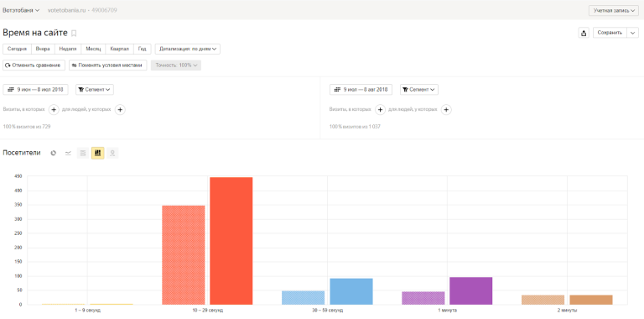The height and width of the screenshot is (319, 644).
Task: Click the hatched orange 2 минуты bar
Action: coord(543,300)
